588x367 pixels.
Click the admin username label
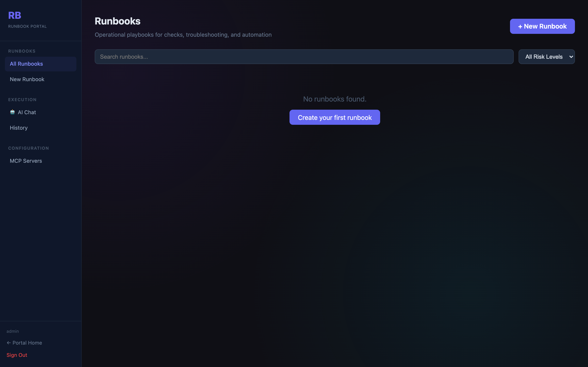pos(13,331)
